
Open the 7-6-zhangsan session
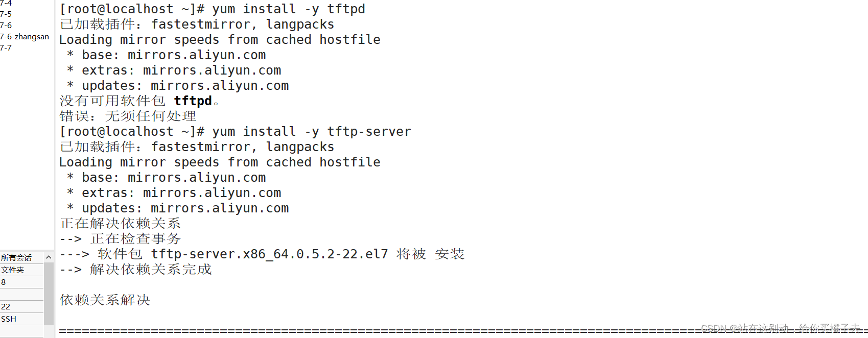pyautogui.click(x=25, y=36)
